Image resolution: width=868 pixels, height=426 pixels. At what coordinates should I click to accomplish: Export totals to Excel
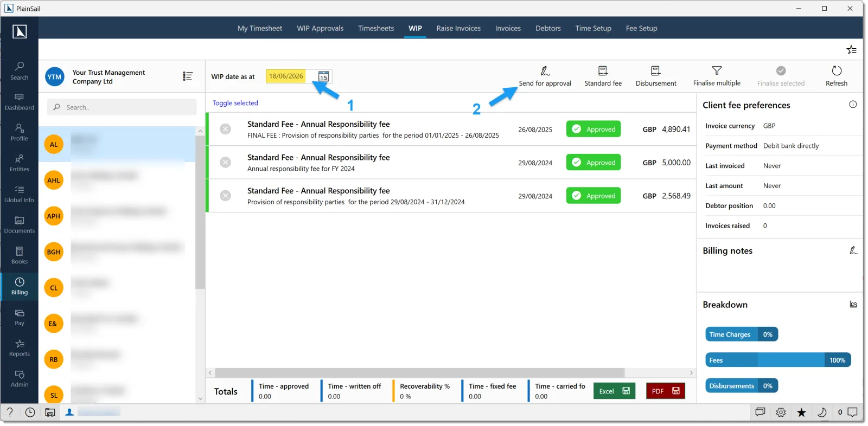pyautogui.click(x=614, y=391)
